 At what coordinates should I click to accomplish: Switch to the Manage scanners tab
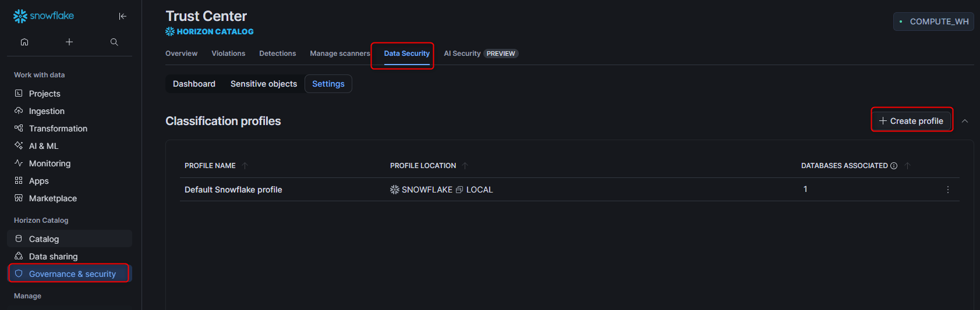339,54
